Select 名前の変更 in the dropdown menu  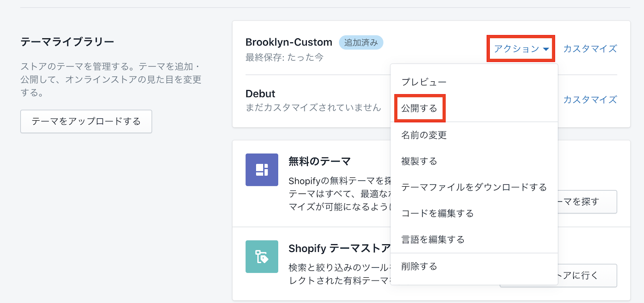pos(424,135)
